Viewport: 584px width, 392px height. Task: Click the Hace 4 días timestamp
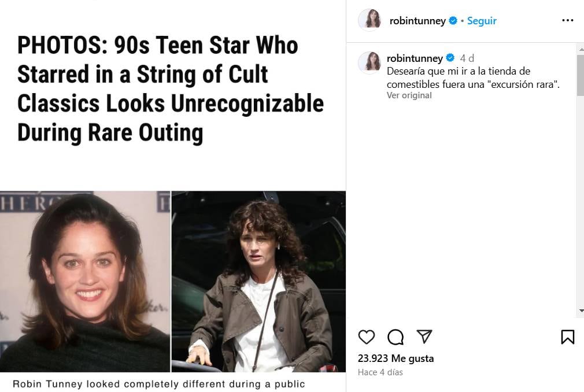point(382,371)
